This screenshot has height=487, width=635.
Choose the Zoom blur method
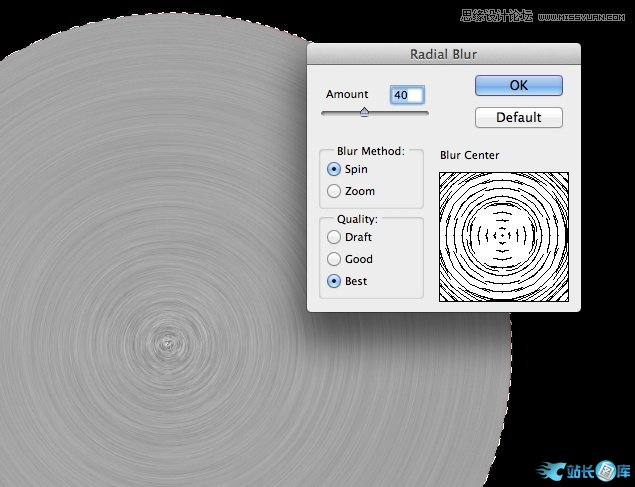(x=334, y=191)
